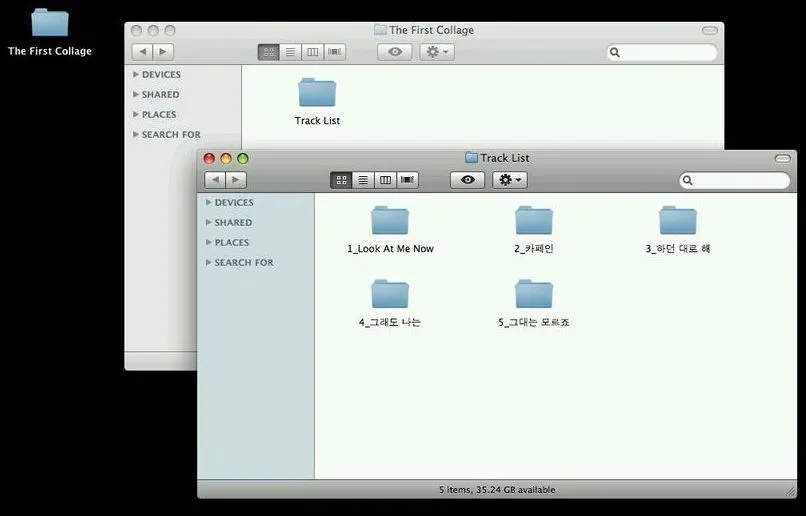Select Track List folder in back window
Screen dimensions: 806x516
[317, 93]
